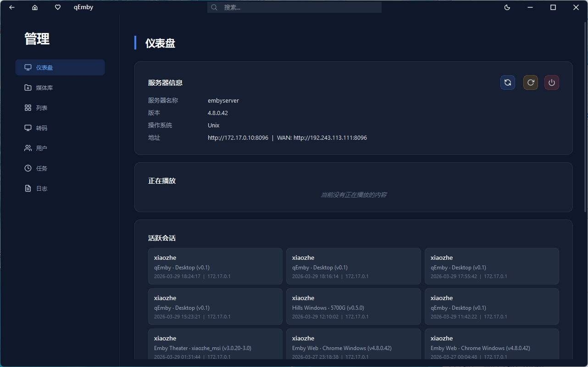Click the 列表 grid icon
588x367 pixels.
point(28,108)
